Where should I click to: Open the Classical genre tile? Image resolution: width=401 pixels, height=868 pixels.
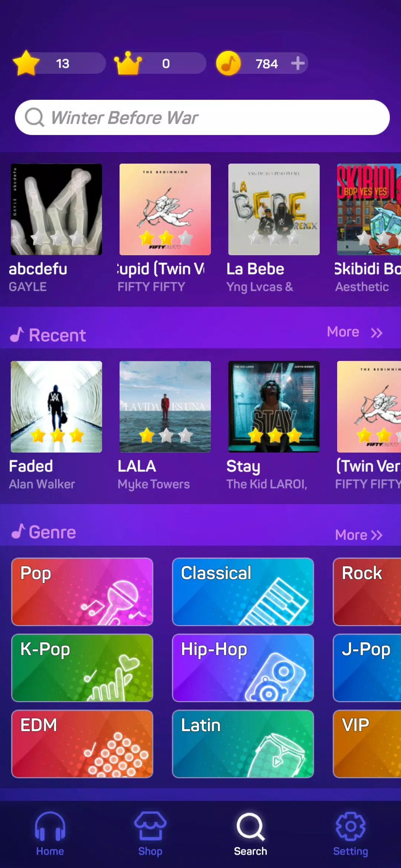(x=243, y=592)
